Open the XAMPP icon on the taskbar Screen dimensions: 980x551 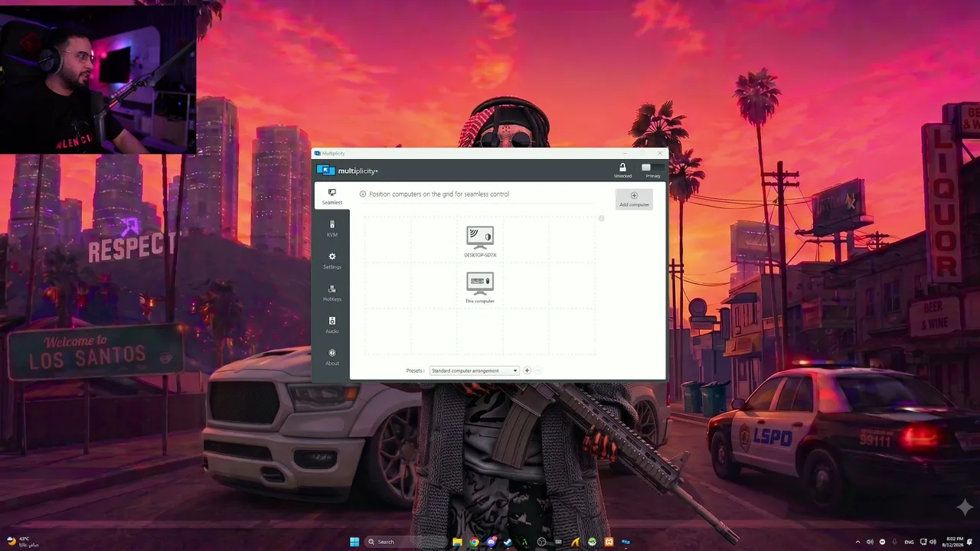(x=609, y=542)
